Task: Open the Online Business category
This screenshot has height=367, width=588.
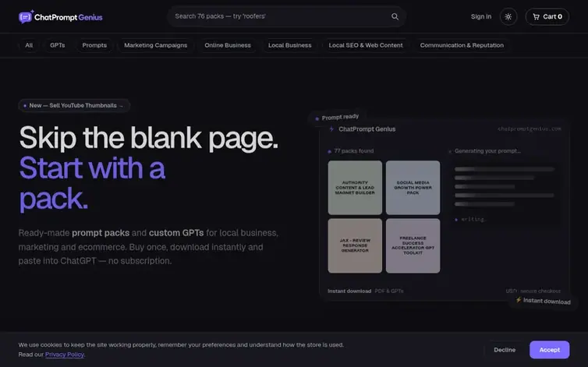Action: [x=228, y=45]
